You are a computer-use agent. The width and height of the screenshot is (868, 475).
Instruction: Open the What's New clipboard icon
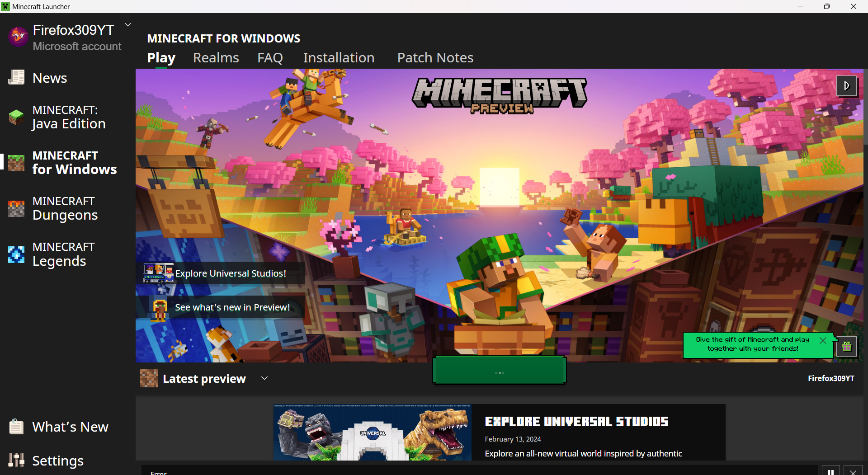pos(16,427)
